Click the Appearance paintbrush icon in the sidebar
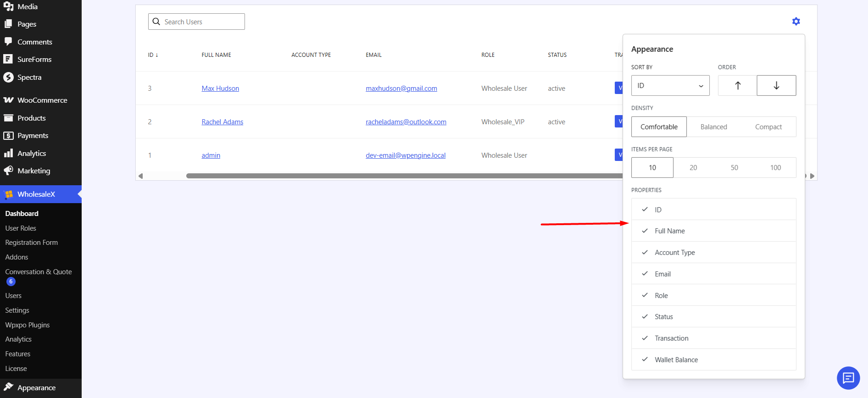 pyautogui.click(x=8, y=387)
